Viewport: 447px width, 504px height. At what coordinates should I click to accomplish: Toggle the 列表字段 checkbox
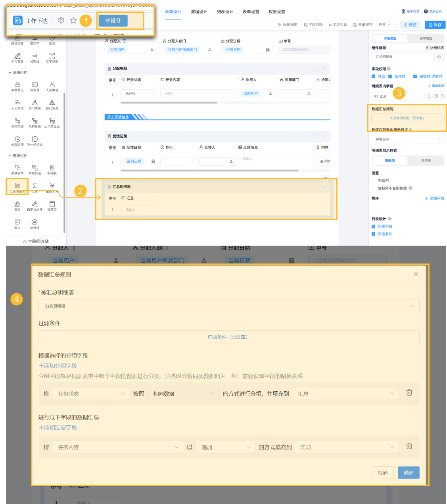pyautogui.click(x=373, y=227)
